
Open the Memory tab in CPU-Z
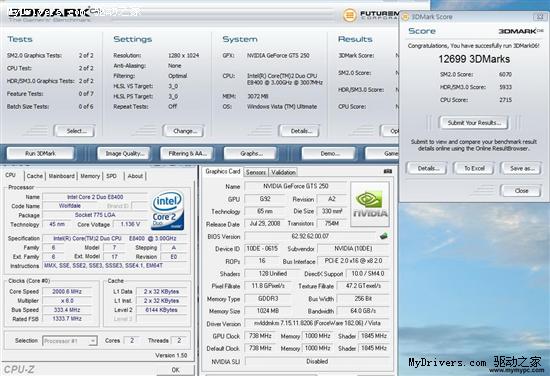click(90, 176)
